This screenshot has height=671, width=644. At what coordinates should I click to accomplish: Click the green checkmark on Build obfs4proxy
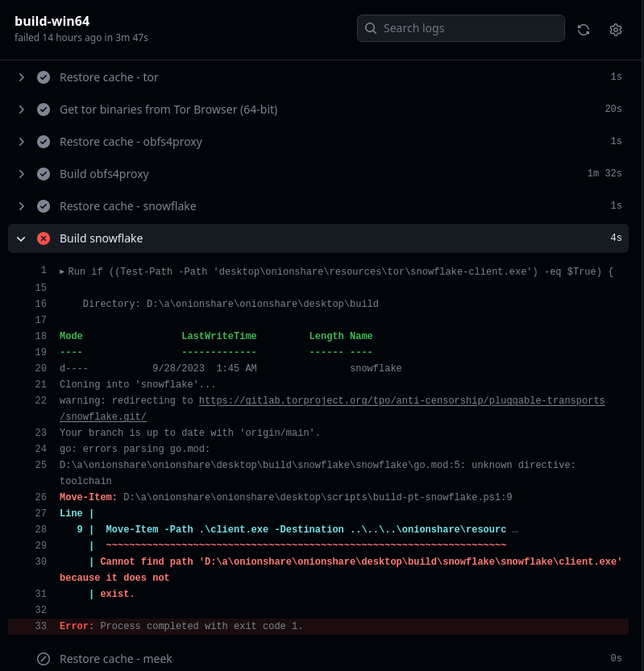coord(44,173)
